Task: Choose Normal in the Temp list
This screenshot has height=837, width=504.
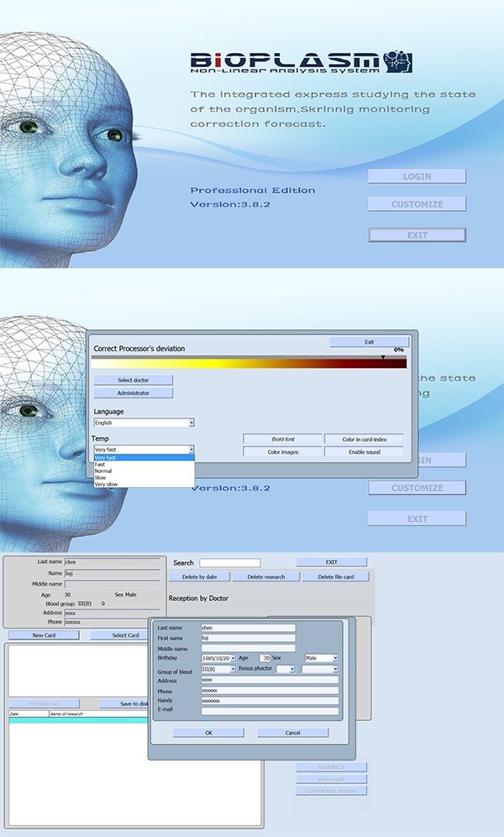Action: [x=144, y=471]
